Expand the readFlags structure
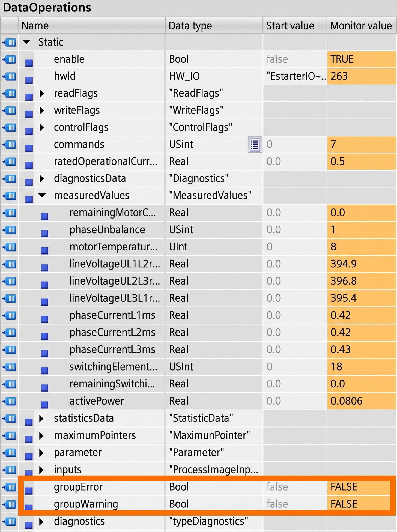This screenshot has width=397, height=532. pyautogui.click(x=42, y=93)
